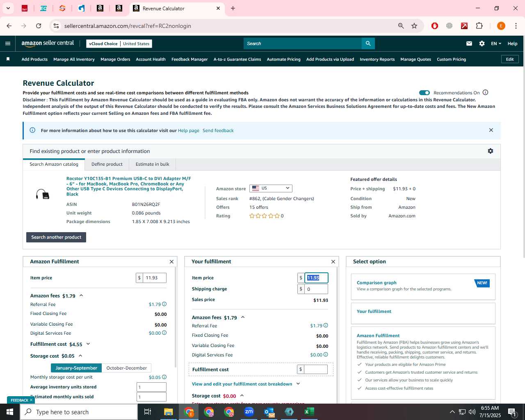This screenshot has height=420, width=525.
Task: Collapse Amazon fees under Your fulfillment
Action: (x=243, y=317)
